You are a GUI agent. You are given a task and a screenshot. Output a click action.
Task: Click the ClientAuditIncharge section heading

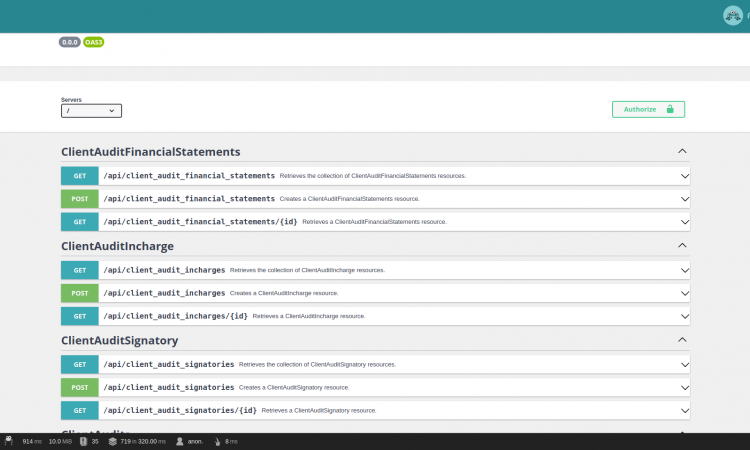(x=117, y=246)
